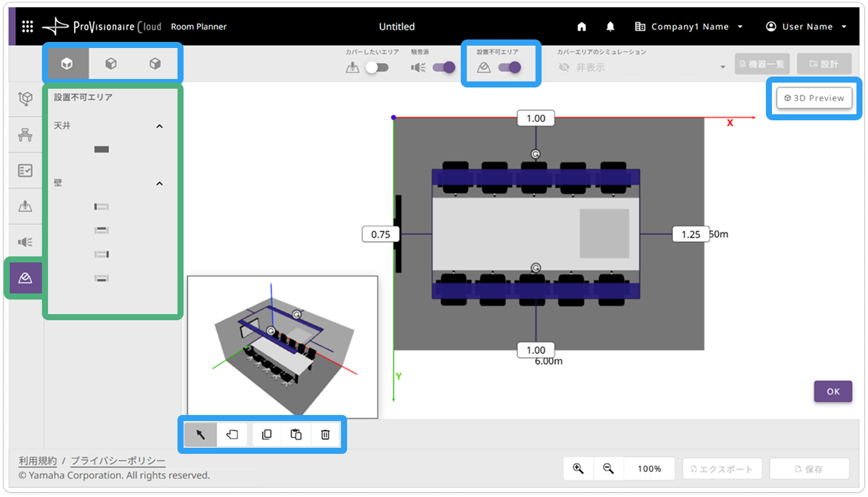Screen dimensions: 868x497
Task: Click the 3D room preview thumbnail
Action: pos(283,347)
